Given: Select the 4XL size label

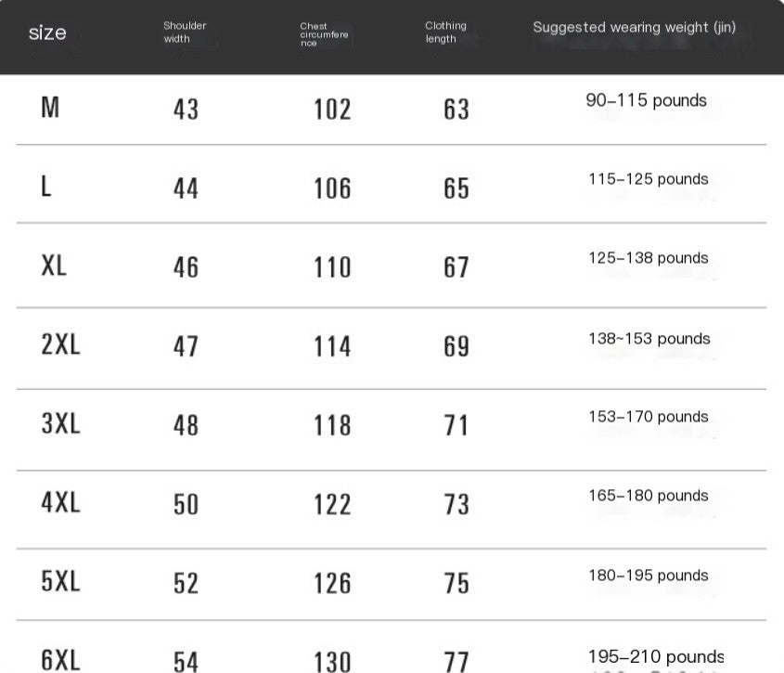Looking at the screenshot, I should [x=60, y=502].
